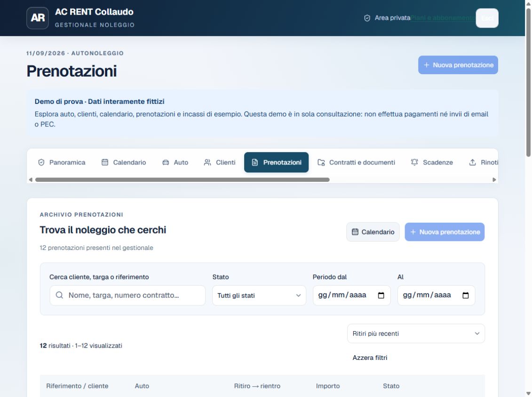Click the tab bar right scroll arrow
Viewport: 532px width, 397px height.
point(494,179)
